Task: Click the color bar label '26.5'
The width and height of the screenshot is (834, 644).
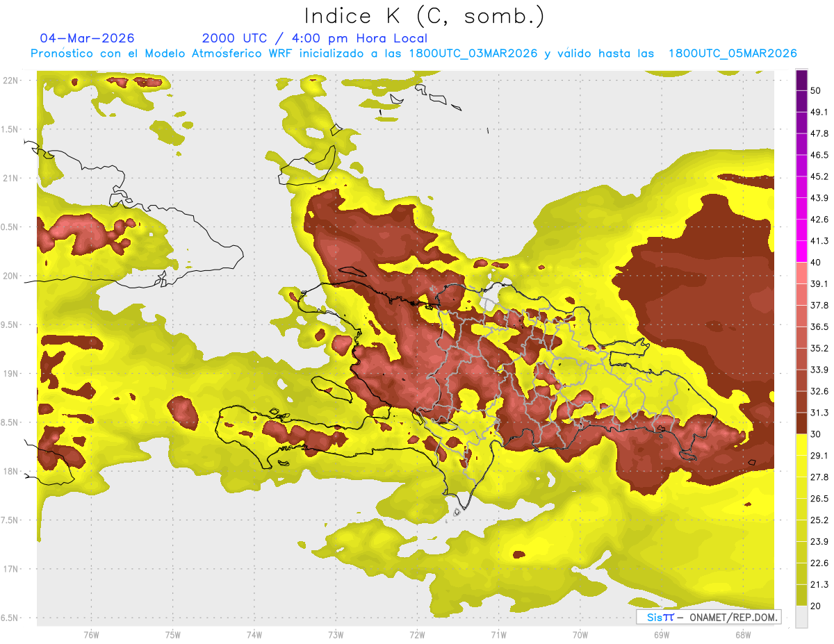Action: (x=819, y=499)
